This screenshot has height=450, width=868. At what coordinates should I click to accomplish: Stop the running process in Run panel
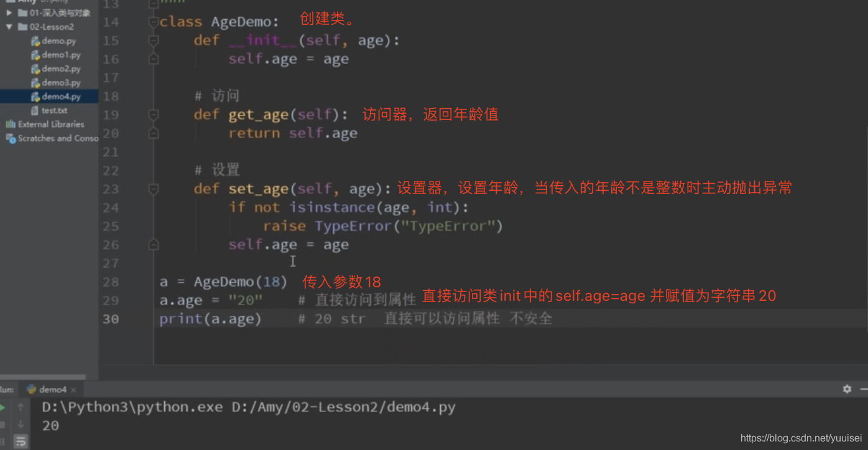[x=2, y=425]
